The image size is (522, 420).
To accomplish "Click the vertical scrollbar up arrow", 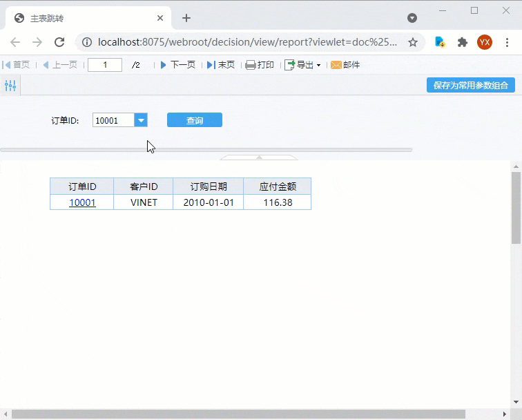I will point(516,166).
